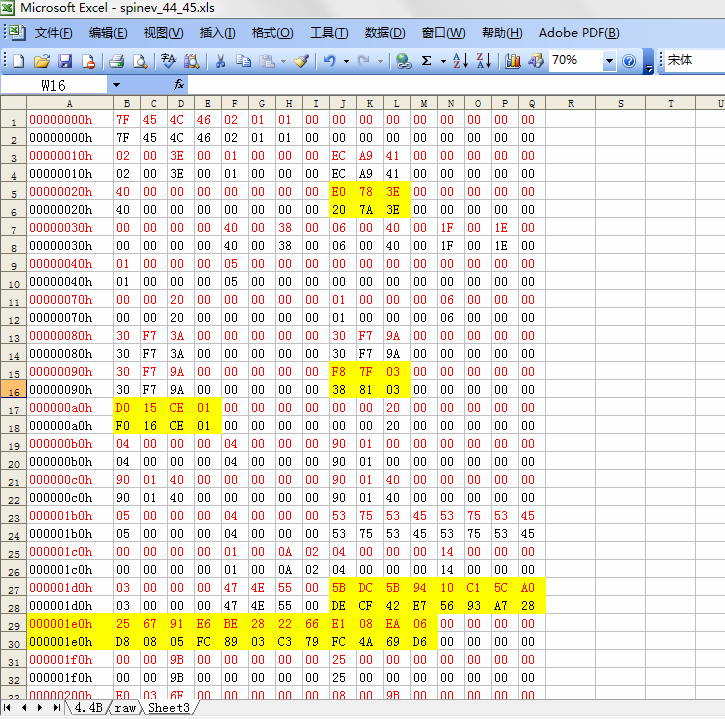
Task: Open Excel Help with the question mark icon
Action: tap(629, 61)
